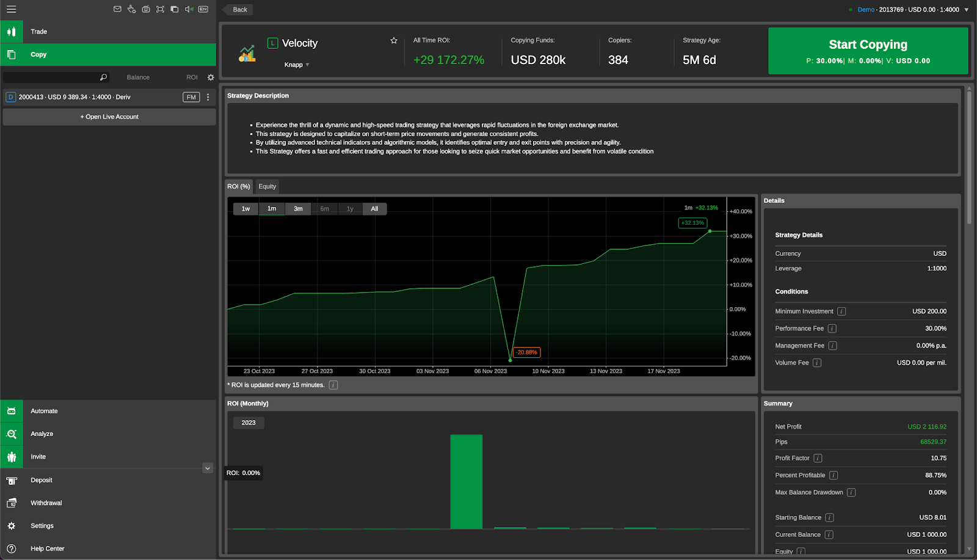The height and width of the screenshot is (560, 977).
Task: Click the EN language selector
Action: pyautogui.click(x=203, y=9)
